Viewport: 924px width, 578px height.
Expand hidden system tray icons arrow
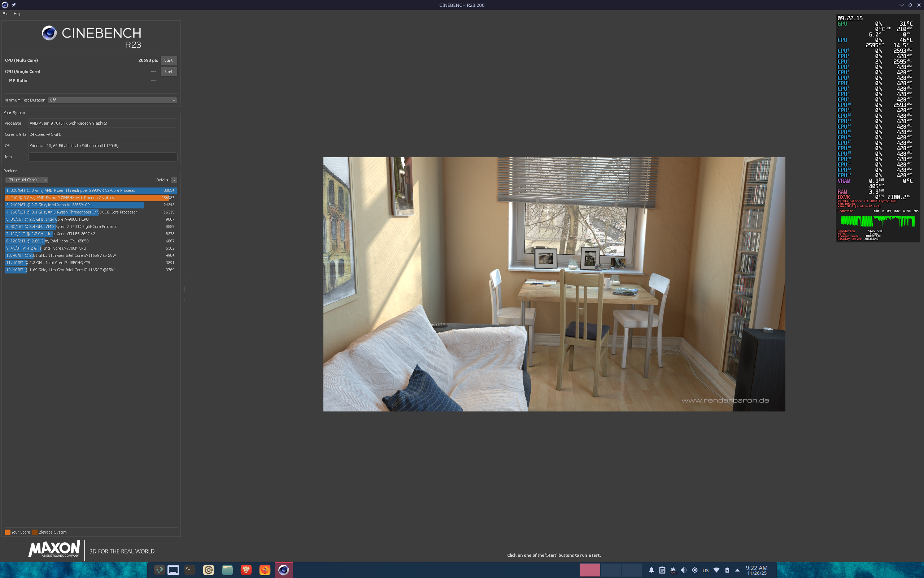[737, 570]
